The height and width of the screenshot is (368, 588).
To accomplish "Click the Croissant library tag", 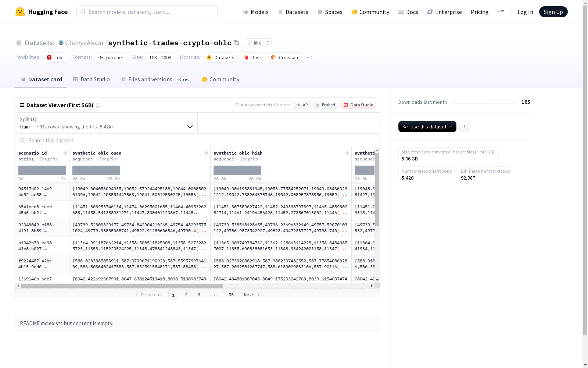I will coord(286,57).
